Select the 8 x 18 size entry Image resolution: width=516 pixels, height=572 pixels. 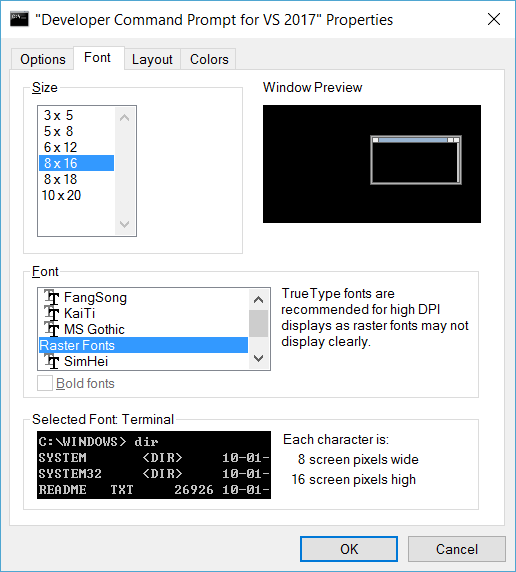pyautogui.click(x=76, y=179)
